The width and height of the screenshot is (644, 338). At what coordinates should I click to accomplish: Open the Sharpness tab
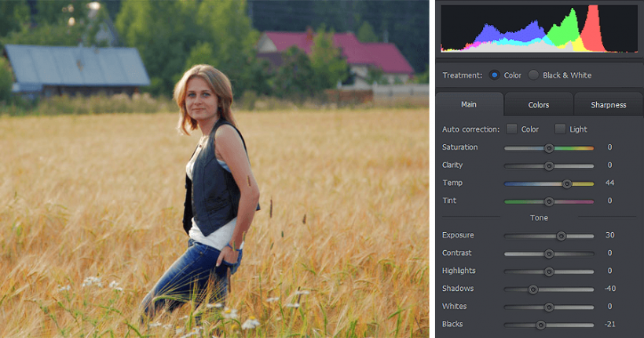click(609, 105)
